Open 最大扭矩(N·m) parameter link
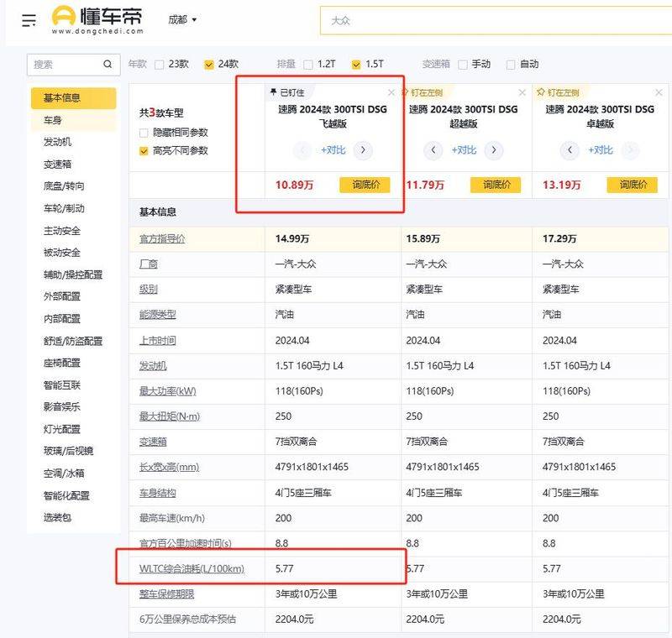 pyautogui.click(x=170, y=416)
